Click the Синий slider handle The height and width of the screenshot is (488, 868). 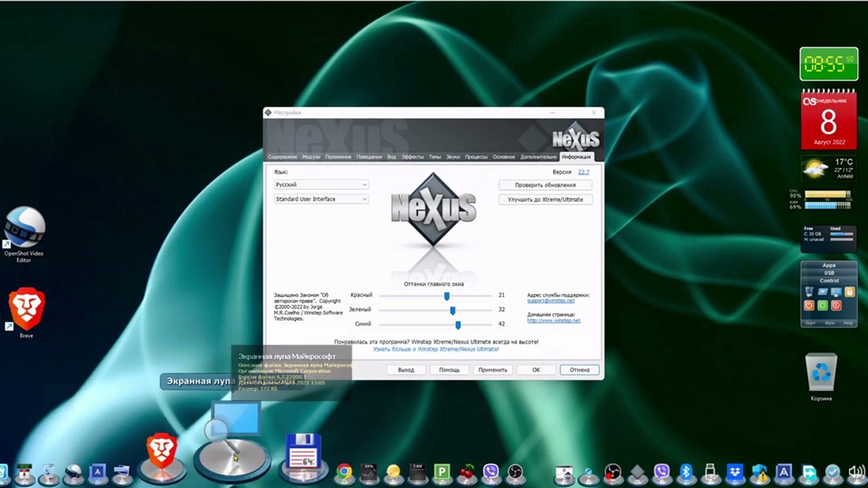(458, 324)
